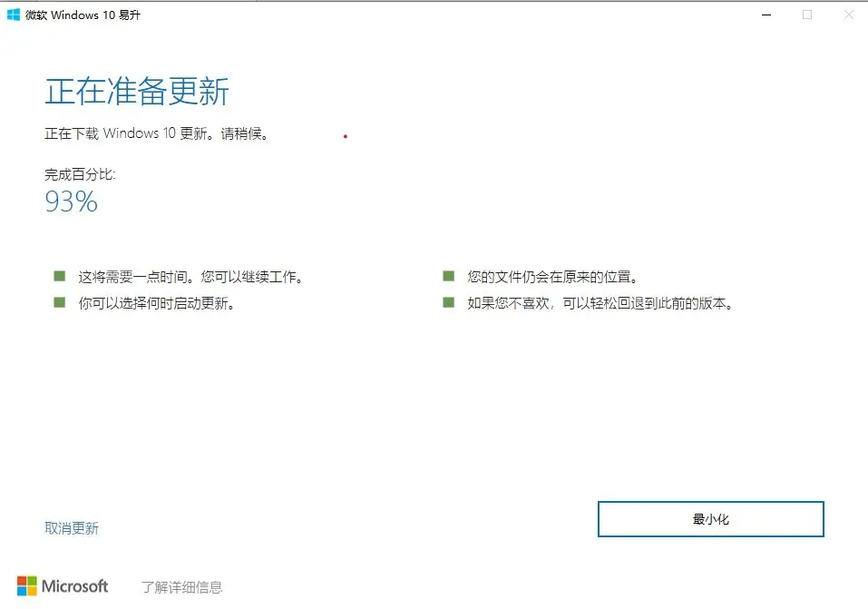Click green bullet beside 您的文件仍会在原来的位置
This screenshot has width=868, height=609.
tap(448, 276)
